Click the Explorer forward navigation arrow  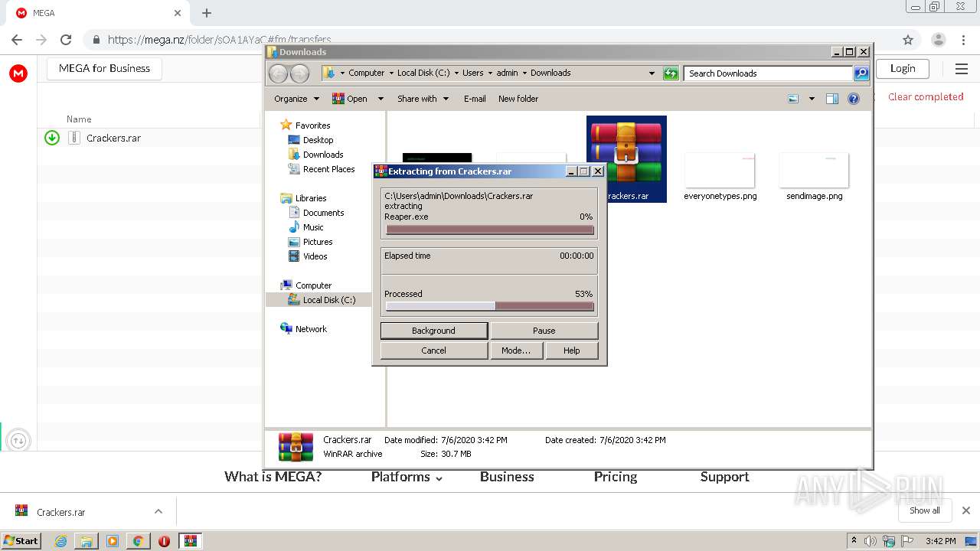click(x=299, y=73)
